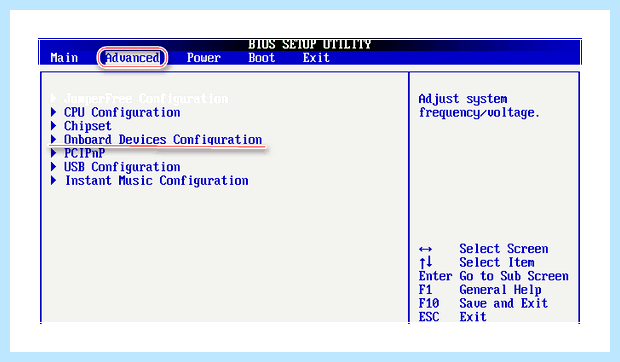The width and height of the screenshot is (620, 362).
Task: Select the Advanced tab
Action: click(132, 58)
